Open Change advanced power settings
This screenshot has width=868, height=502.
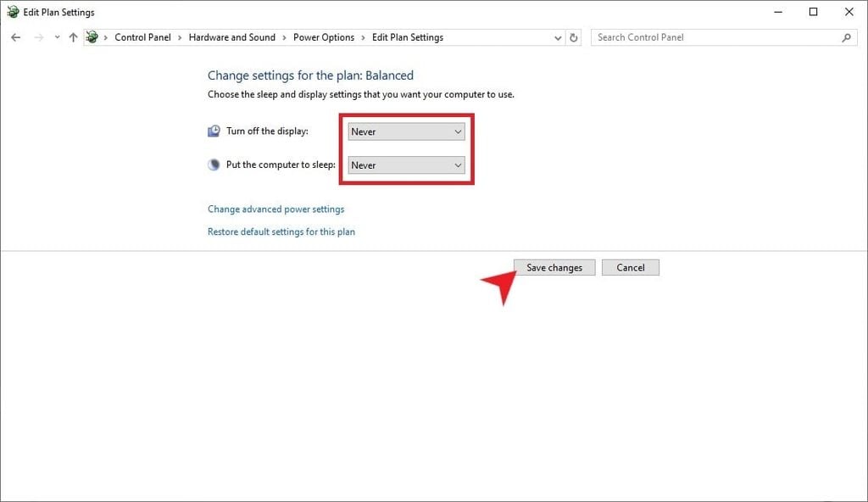275,209
